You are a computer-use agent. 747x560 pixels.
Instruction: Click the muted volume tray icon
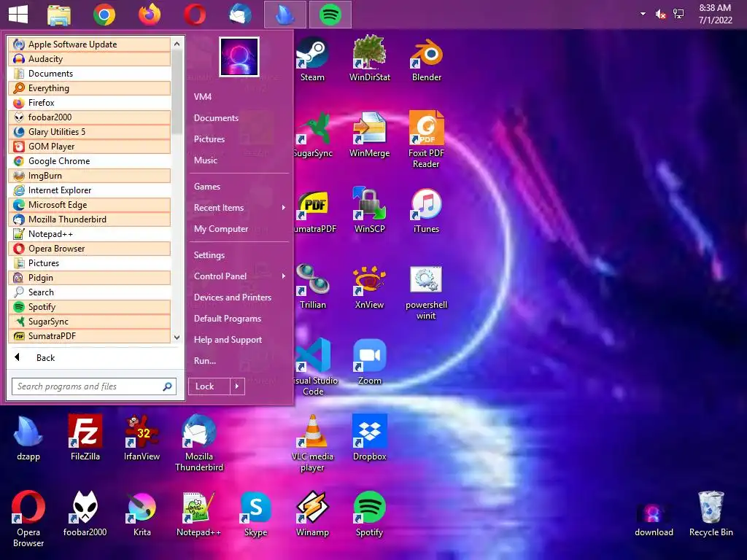[660, 15]
